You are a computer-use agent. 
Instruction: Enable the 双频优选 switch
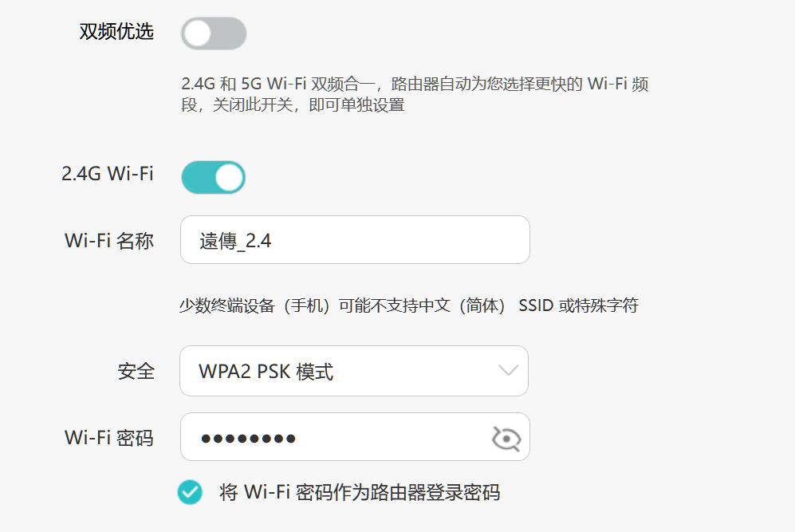(x=214, y=33)
